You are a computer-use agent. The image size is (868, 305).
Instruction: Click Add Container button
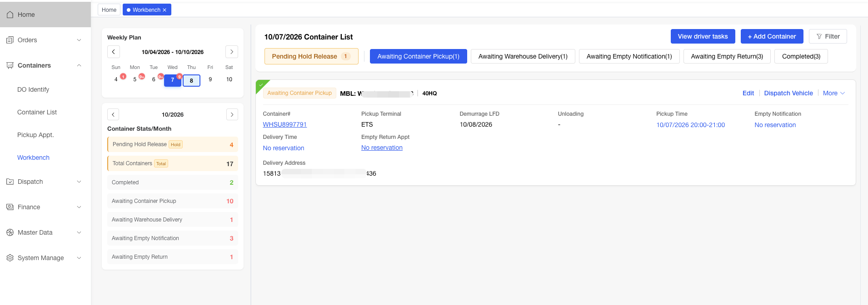pyautogui.click(x=772, y=36)
